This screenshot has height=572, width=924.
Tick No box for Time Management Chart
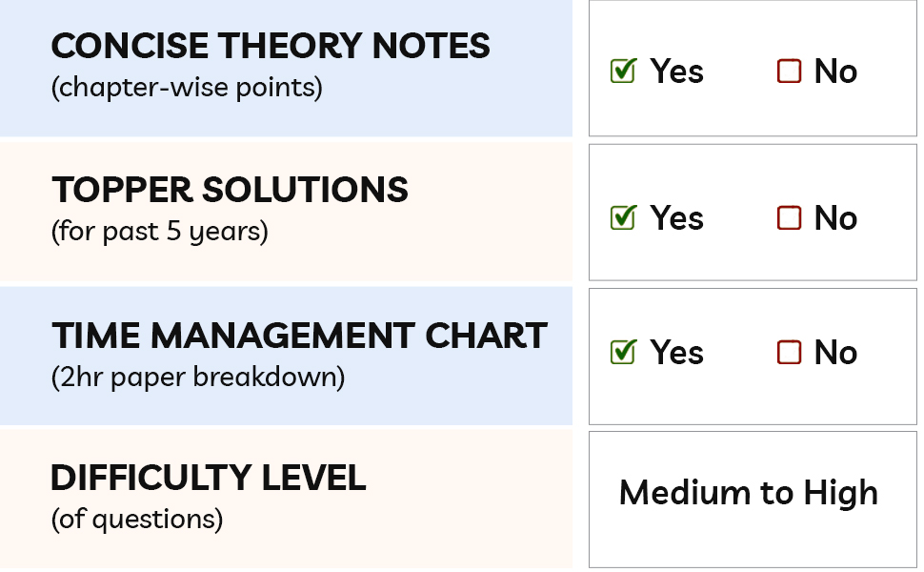(x=789, y=353)
